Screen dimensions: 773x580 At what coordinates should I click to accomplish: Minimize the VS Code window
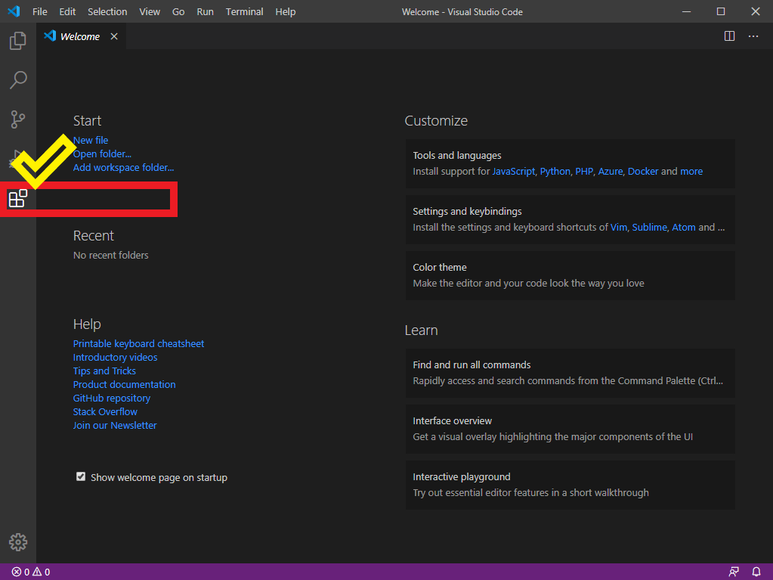click(x=686, y=11)
